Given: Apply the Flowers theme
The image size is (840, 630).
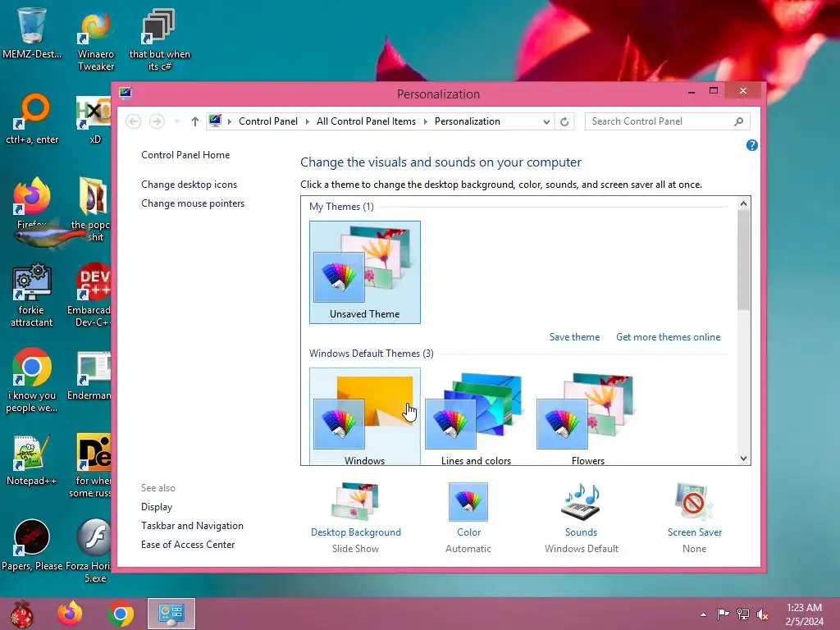Looking at the screenshot, I should pos(587,416).
